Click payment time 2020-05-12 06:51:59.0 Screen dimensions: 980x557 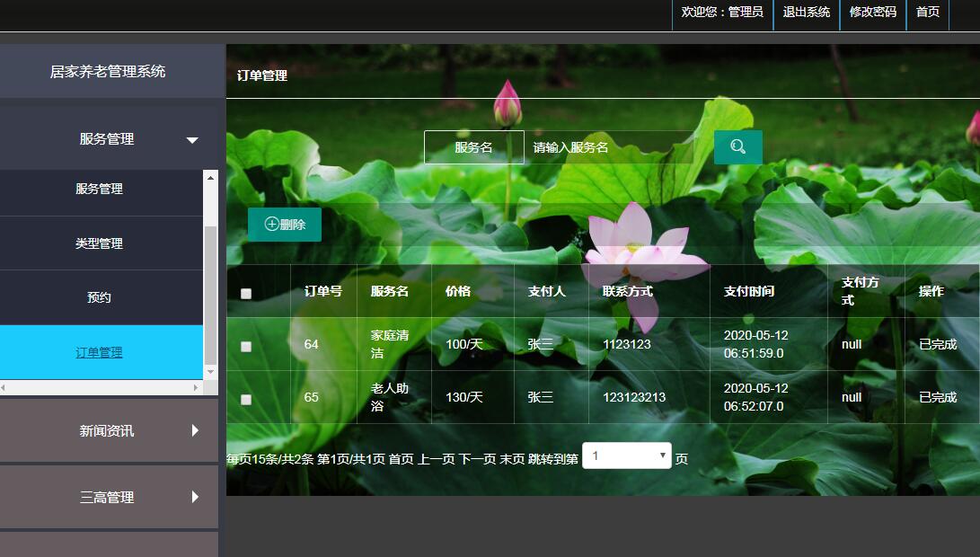coord(755,344)
